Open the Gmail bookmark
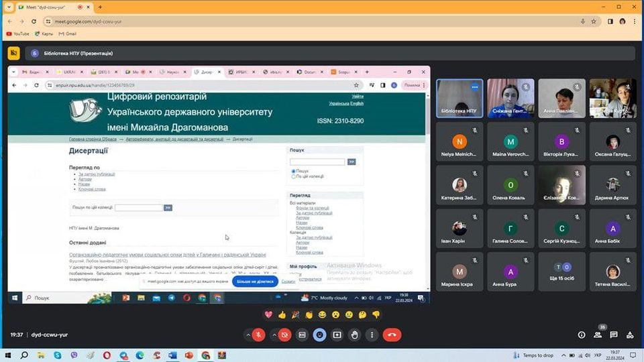 [68, 34]
